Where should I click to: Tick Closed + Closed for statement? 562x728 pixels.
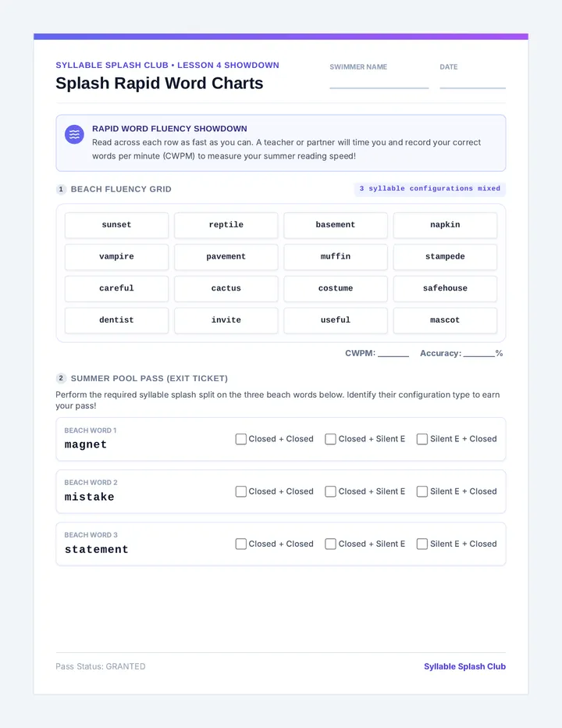(241, 544)
